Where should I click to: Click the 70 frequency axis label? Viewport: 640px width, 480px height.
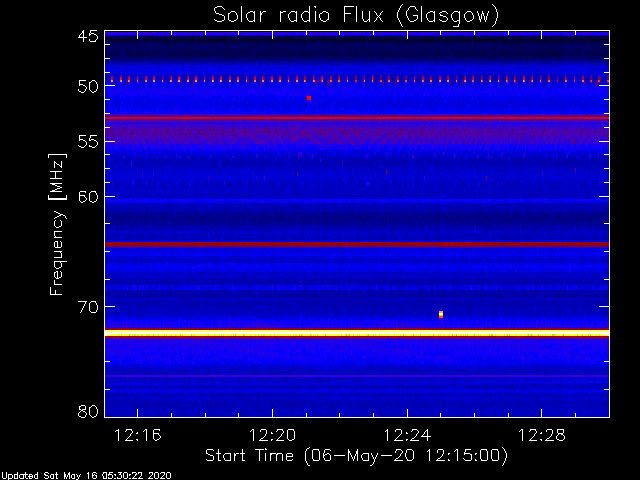tap(88, 307)
